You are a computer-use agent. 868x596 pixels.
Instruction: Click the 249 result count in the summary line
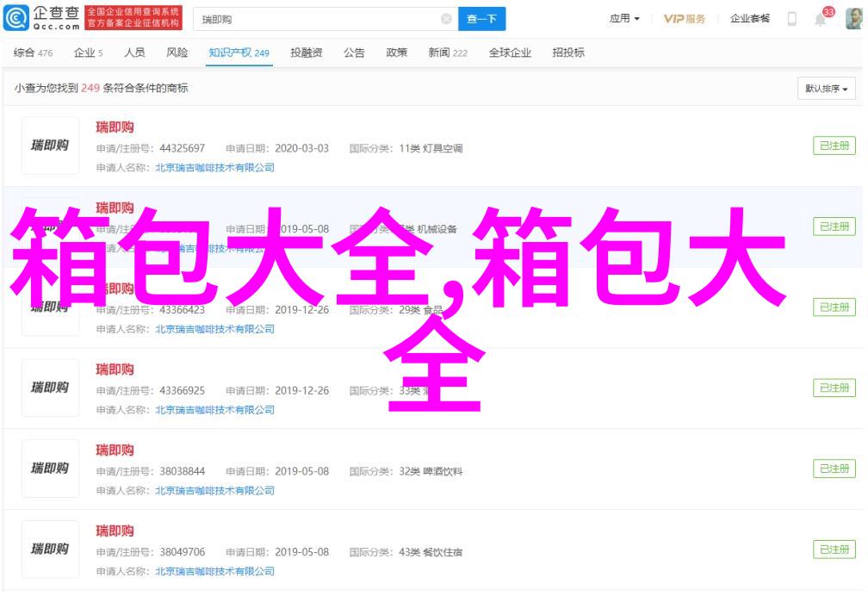(90, 88)
